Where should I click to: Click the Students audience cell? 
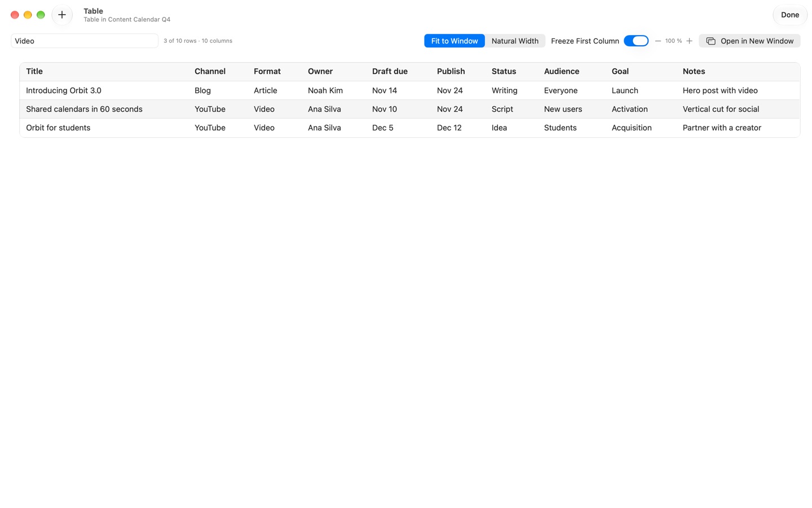560,128
